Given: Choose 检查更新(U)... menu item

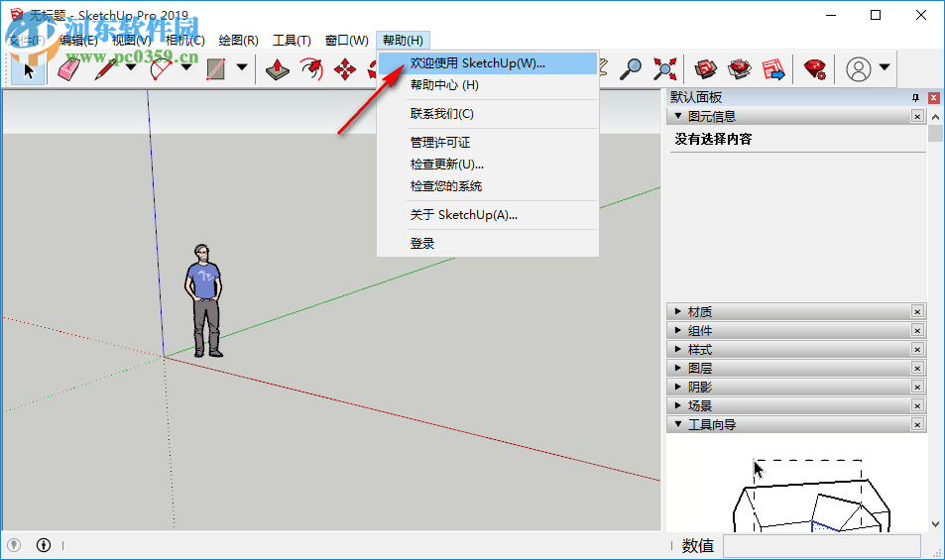Looking at the screenshot, I should (x=488, y=165).
